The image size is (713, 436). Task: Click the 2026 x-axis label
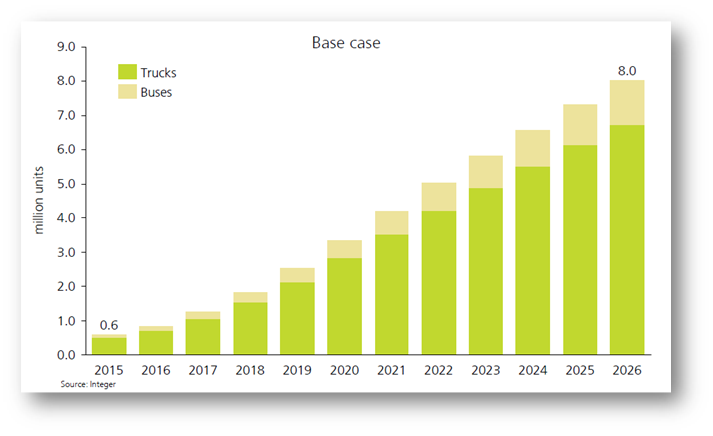tap(627, 370)
